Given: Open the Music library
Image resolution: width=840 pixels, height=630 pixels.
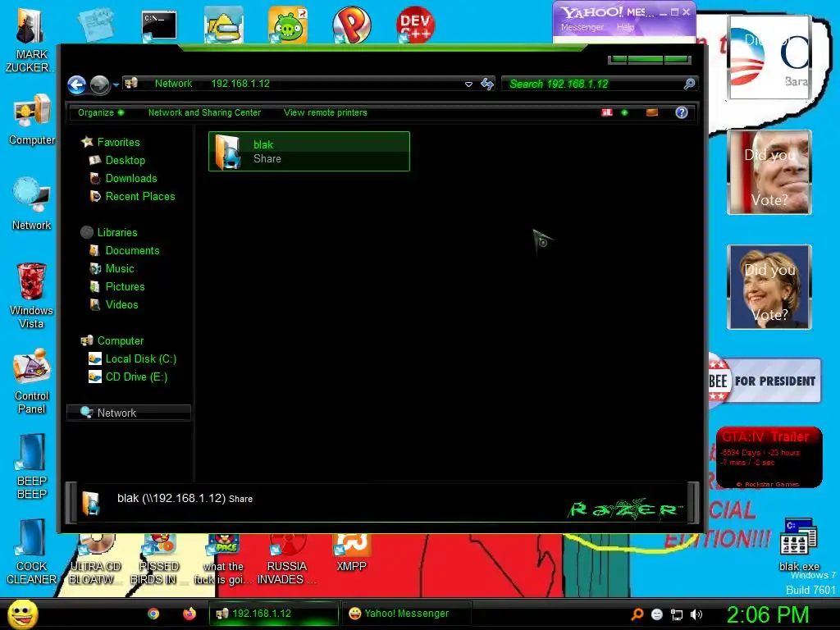Looking at the screenshot, I should tap(120, 269).
